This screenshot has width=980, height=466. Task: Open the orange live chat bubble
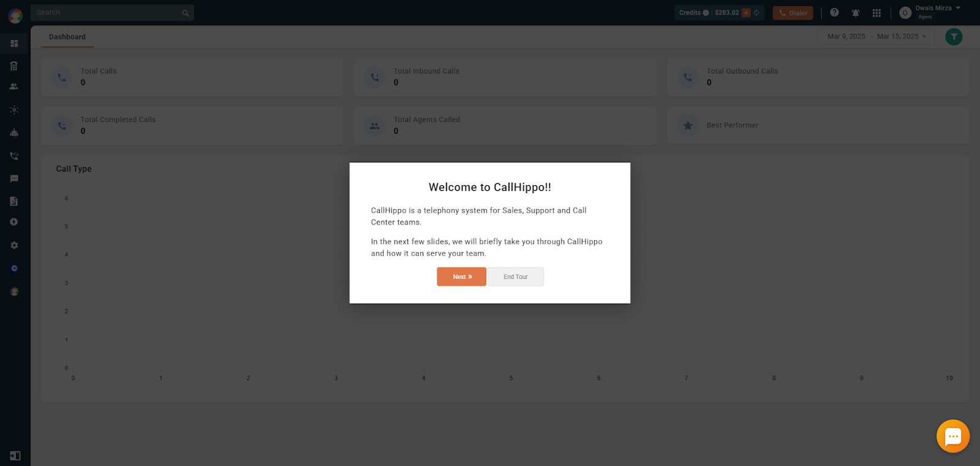(x=953, y=436)
